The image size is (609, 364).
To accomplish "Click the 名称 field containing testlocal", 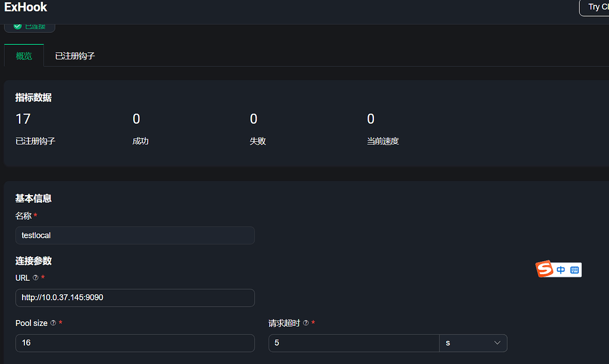I will (x=134, y=236).
